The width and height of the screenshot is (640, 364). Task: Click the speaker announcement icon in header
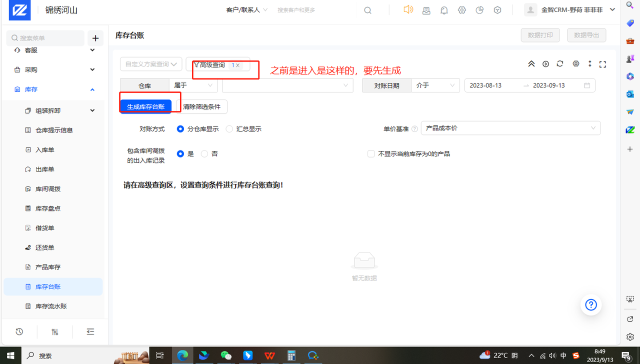tap(408, 9)
